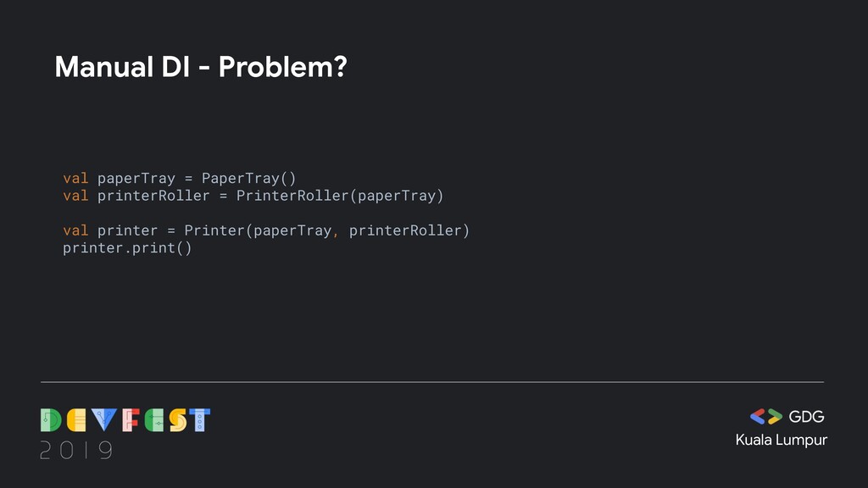This screenshot has width=868, height=488.
Task: Click the horizontal divider line
Action: [432, 382]
